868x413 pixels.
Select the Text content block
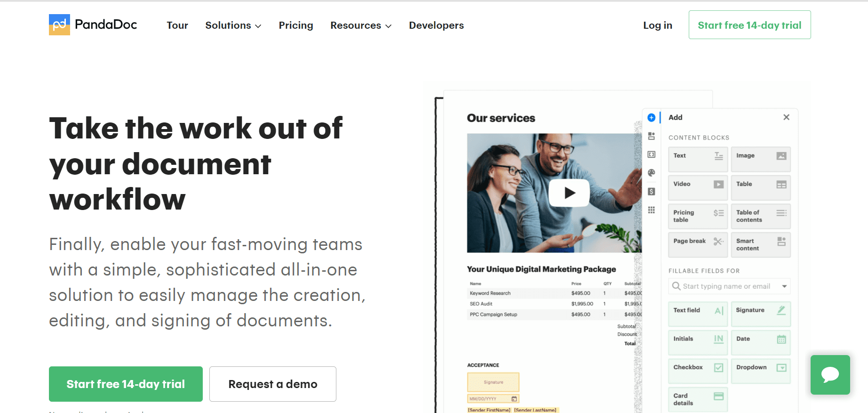coord(698,160)
